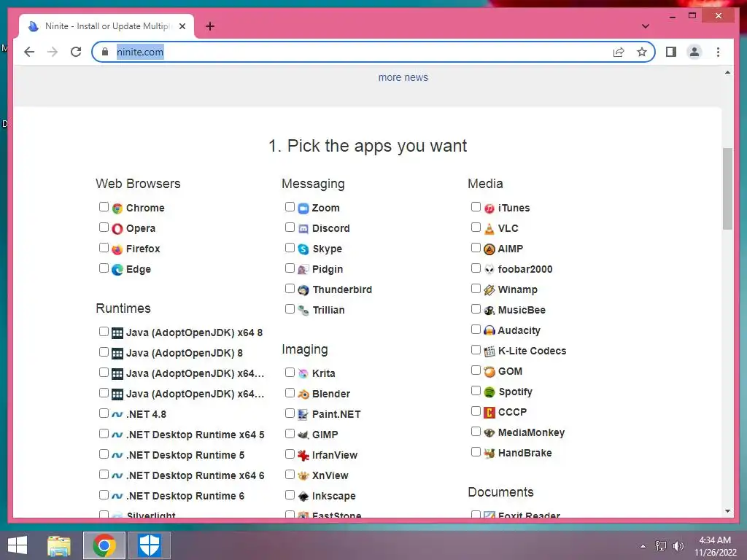Click the foobar2000 alien icon
Screen dimensions: 747x560
489,270
